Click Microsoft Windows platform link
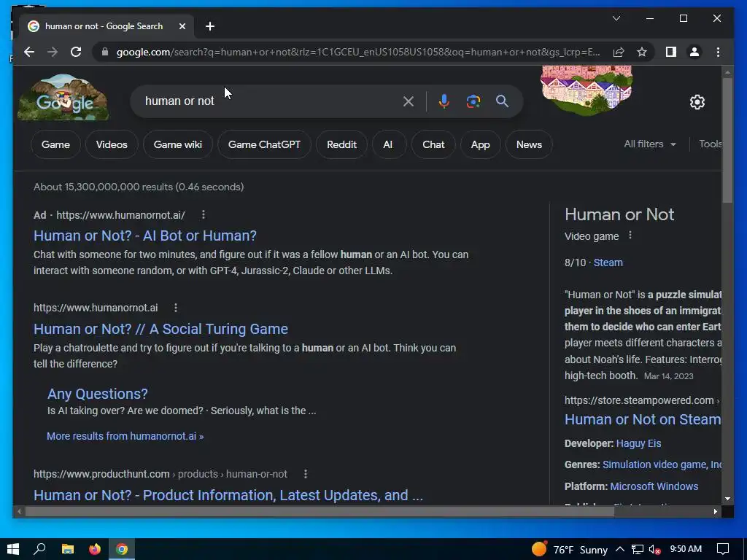This screenshot has width=747, height=560. pyautogui.click(x=654, y=486)
